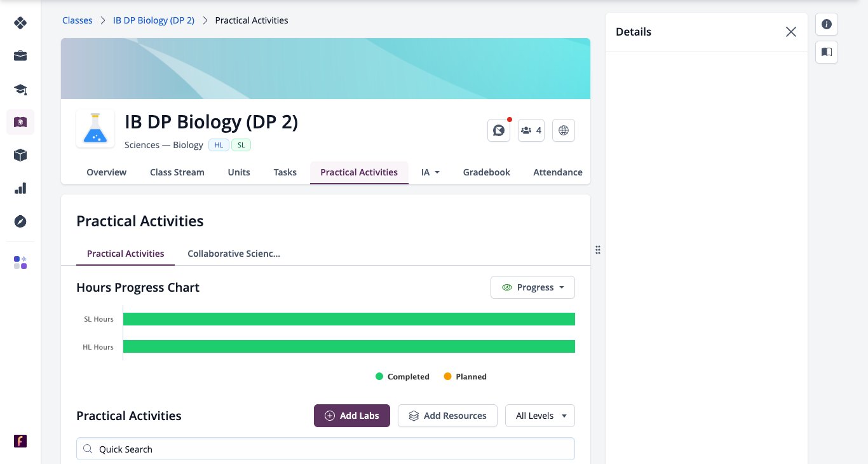Open the book icon below info
The image size is (868, 464).
(x=827, y=52)
